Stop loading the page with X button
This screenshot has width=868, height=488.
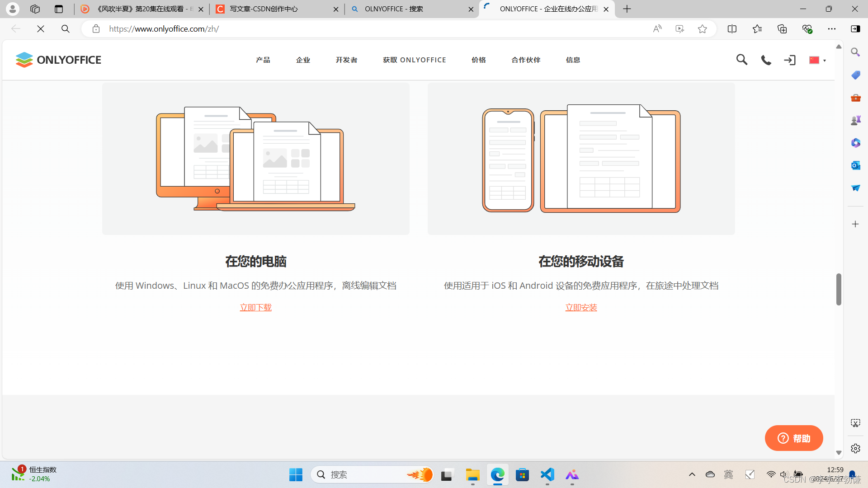[x=41, y=29]
